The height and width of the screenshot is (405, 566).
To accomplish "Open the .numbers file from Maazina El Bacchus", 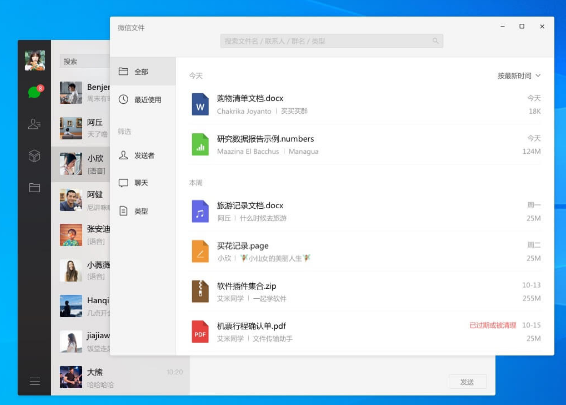I will (365, 144).
